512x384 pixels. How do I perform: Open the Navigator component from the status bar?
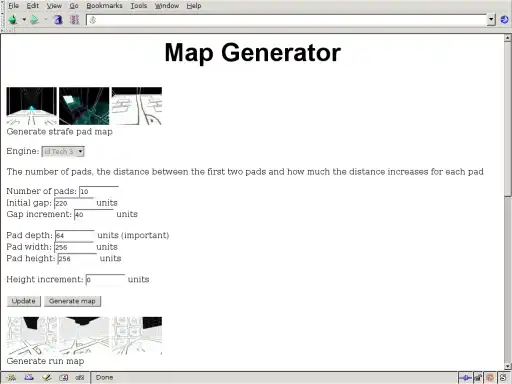(12, 378)
